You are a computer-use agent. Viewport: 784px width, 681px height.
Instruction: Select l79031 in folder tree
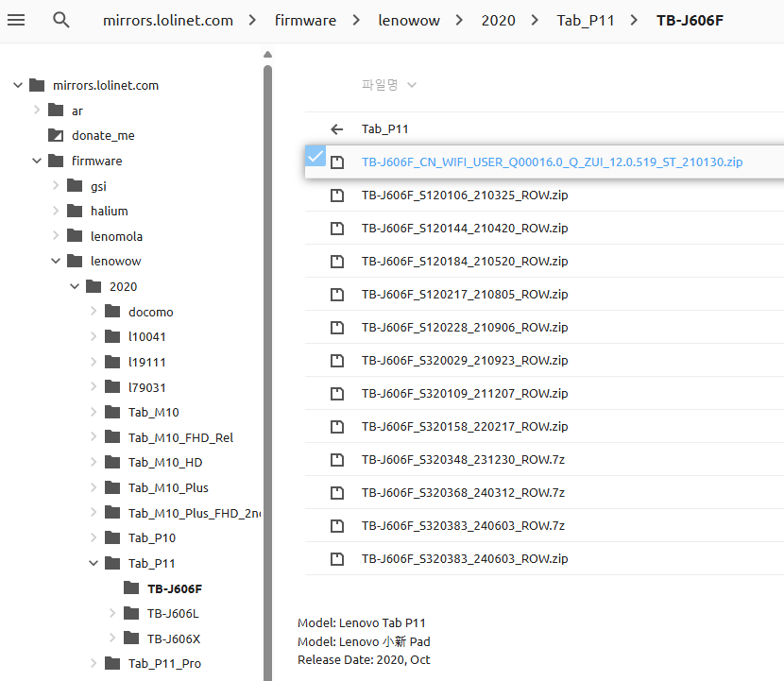pyautogui.click(x=147, y=387)
